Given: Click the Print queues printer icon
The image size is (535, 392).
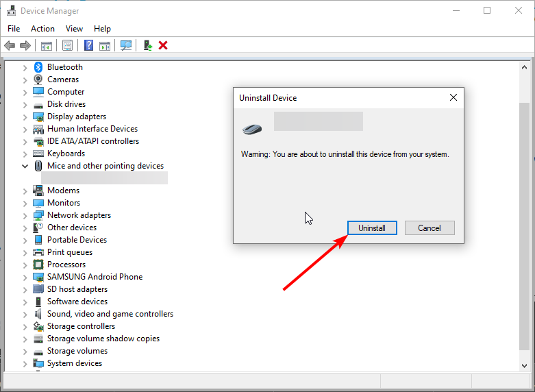Looking at the screenshot, I should point(38,252).
